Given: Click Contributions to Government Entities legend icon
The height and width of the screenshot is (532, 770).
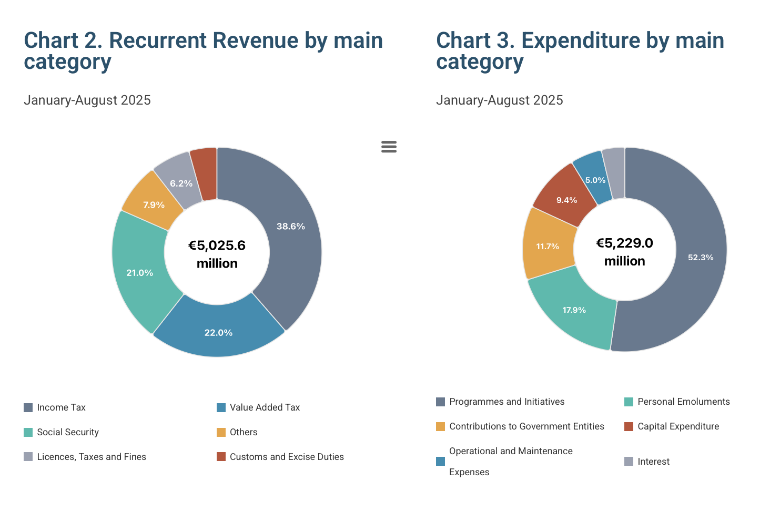Looking at the screenshot, I should [441, 426].
